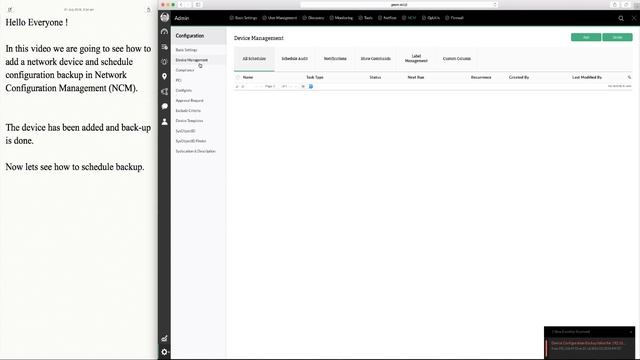
Task: Click the green Delete button
Action: [617, 37]
